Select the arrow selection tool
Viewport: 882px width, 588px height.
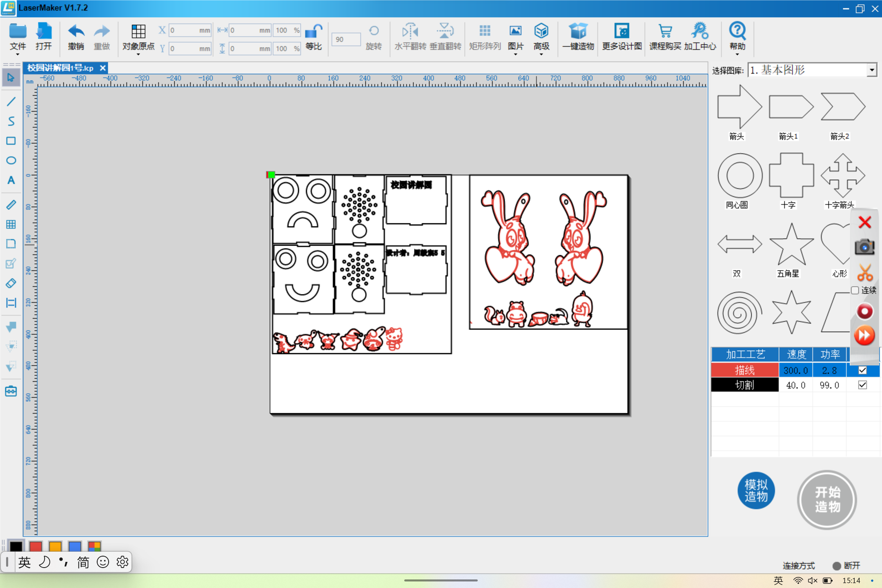[x=11, y=77]
